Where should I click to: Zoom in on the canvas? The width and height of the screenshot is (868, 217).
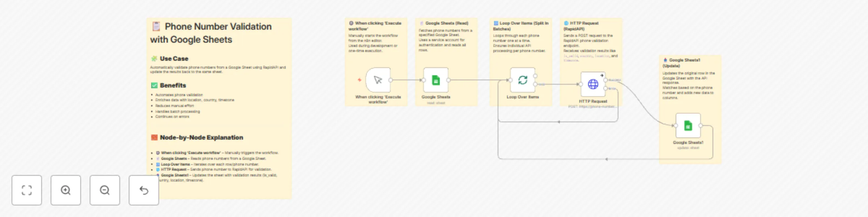66,190
